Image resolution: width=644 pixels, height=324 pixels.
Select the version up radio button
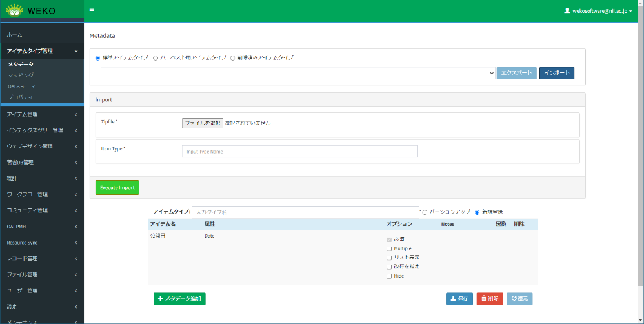425,212
